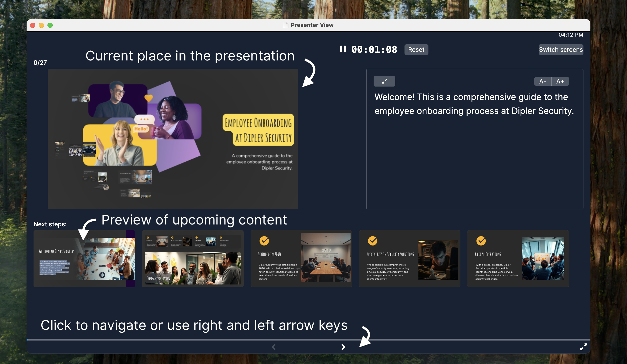
Task: Enter fullscreen from the bottom-right icon
Action: 583,347
